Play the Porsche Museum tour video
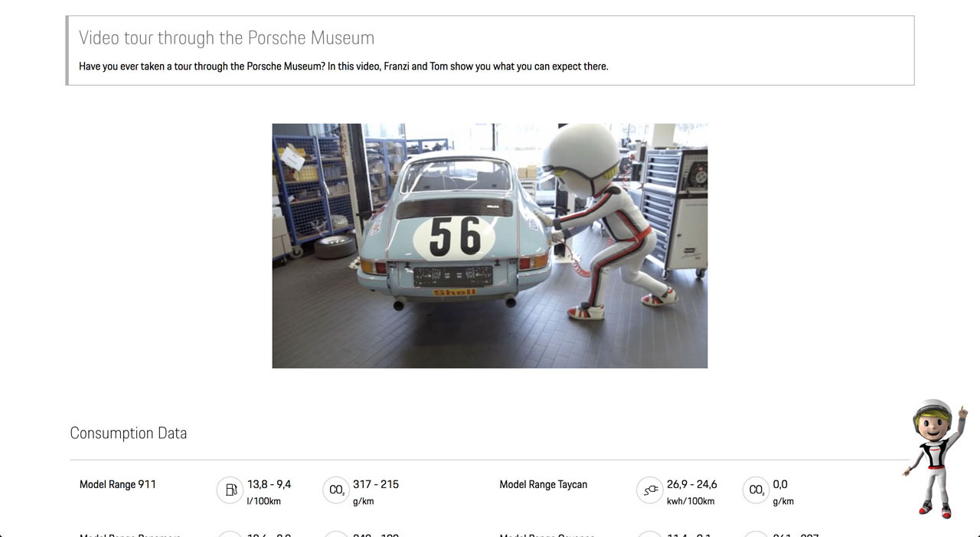 click(x=490, y=246)
